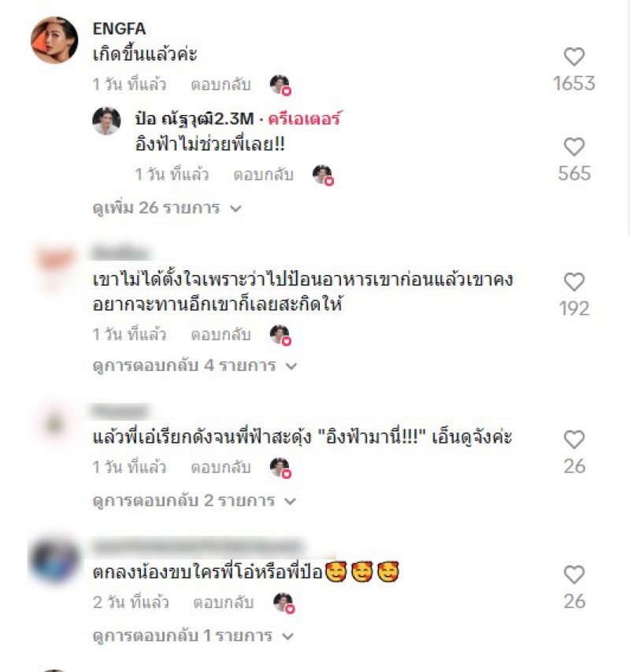Expand "ดูเพิ่ม 26 รายการ" replies

click(x=167, y=208)
